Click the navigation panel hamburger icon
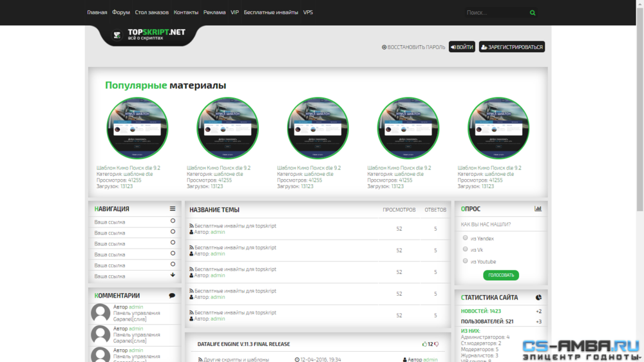Viewport: 644px width, 362px height. [x=173, y=209]
